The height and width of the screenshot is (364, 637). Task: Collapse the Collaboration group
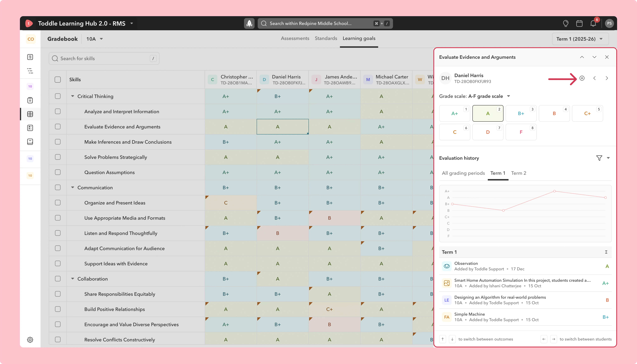(72, 279)
